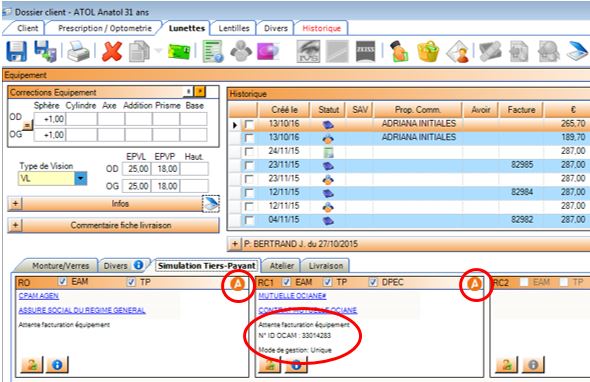The width and height of the screenshot is (590, 382).
Task: Select facture number 82984 cell
Action: point(522,192)
